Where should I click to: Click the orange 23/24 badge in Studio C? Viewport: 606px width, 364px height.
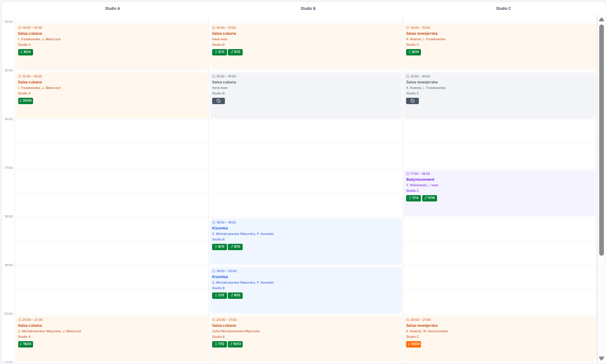click(x=413, y=344)
